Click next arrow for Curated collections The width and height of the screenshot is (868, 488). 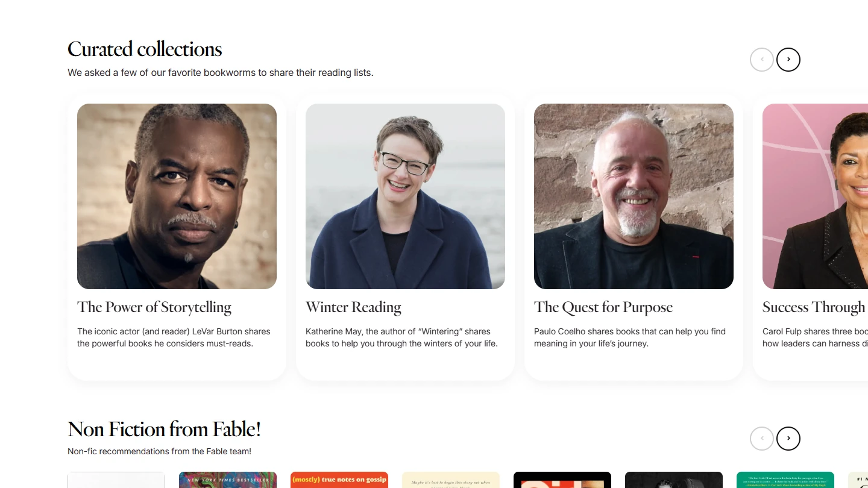pyautogui.click(x=788, y=60)
